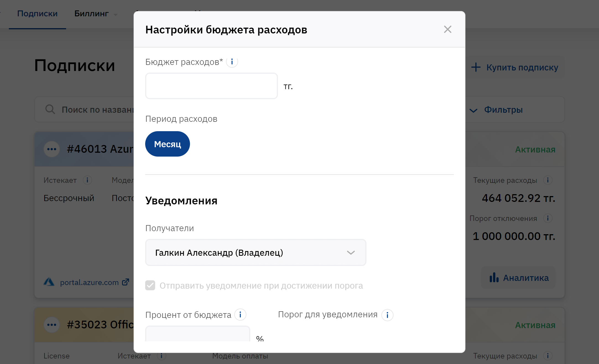The width and height of the screenshot is (599, 364).
Task: Open the Получатели recipients dropdown
Action: pyautogui.click(x=256, y=252)
